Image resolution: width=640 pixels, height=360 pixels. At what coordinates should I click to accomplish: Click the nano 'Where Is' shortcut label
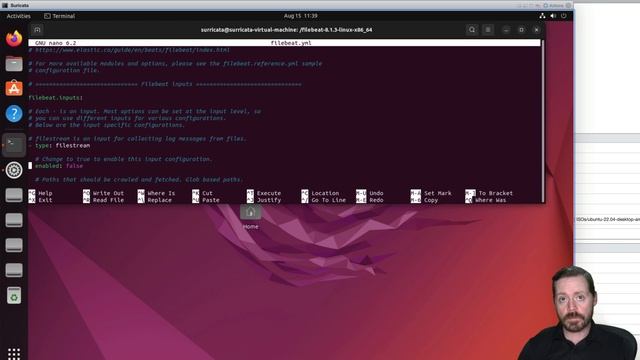click(161, 193)
